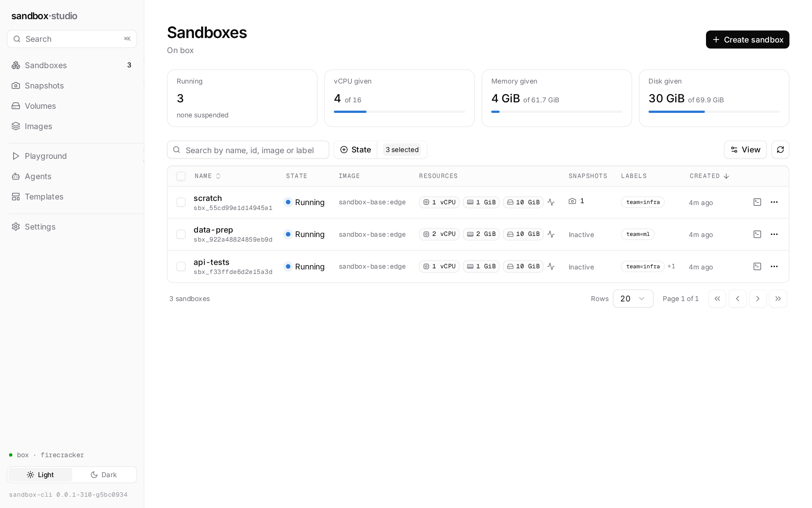Click the 3 selected filter badge
The width and height of the screenshot is (812, 508).
(x=402, y=150)
